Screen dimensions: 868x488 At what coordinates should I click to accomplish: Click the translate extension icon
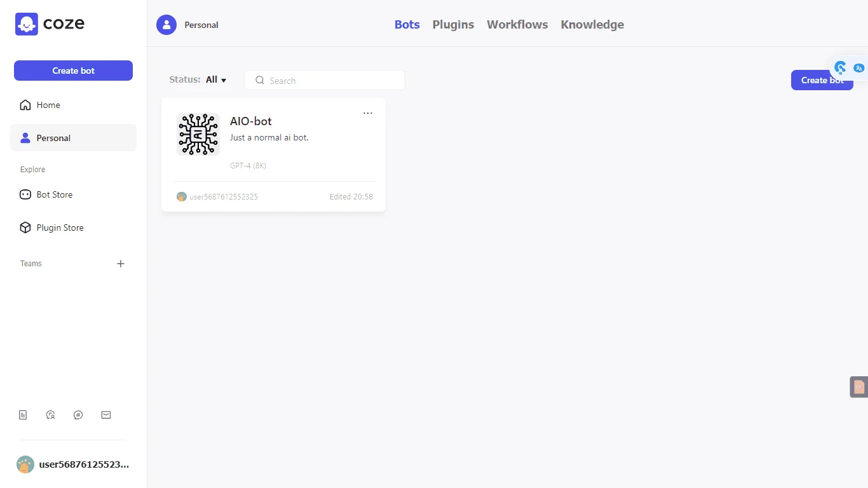tap(859, 68)
